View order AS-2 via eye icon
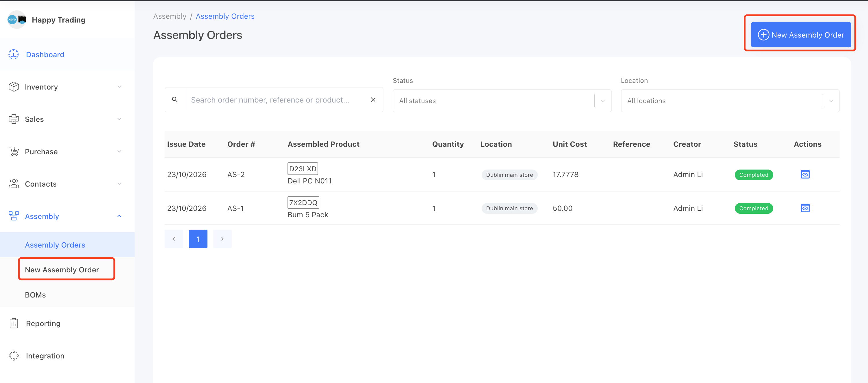This screenshot has width=868, height=383. point(805,174)
